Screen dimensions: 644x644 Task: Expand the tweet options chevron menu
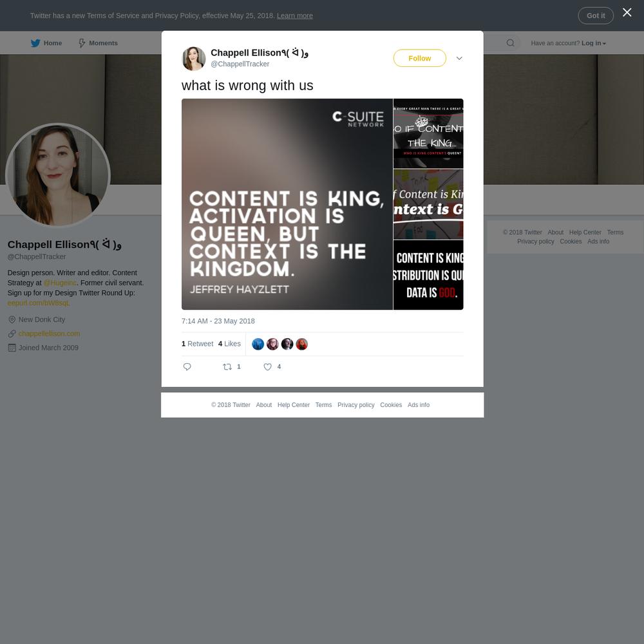[x=459, y=59]
